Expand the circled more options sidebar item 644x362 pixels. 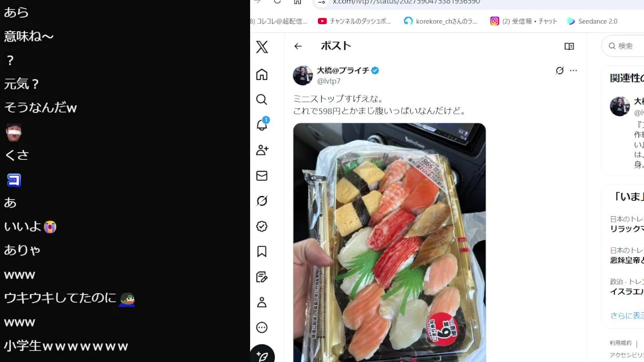262,328
